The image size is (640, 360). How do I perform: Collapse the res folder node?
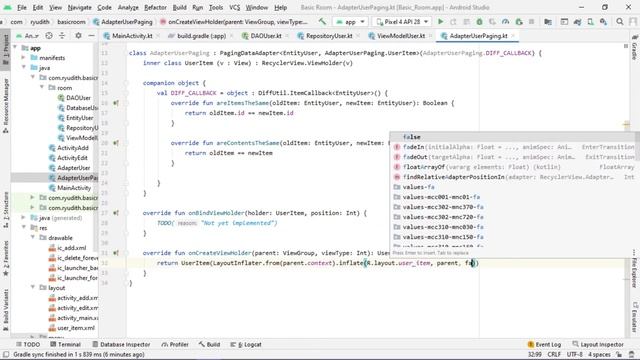[24, 228]
